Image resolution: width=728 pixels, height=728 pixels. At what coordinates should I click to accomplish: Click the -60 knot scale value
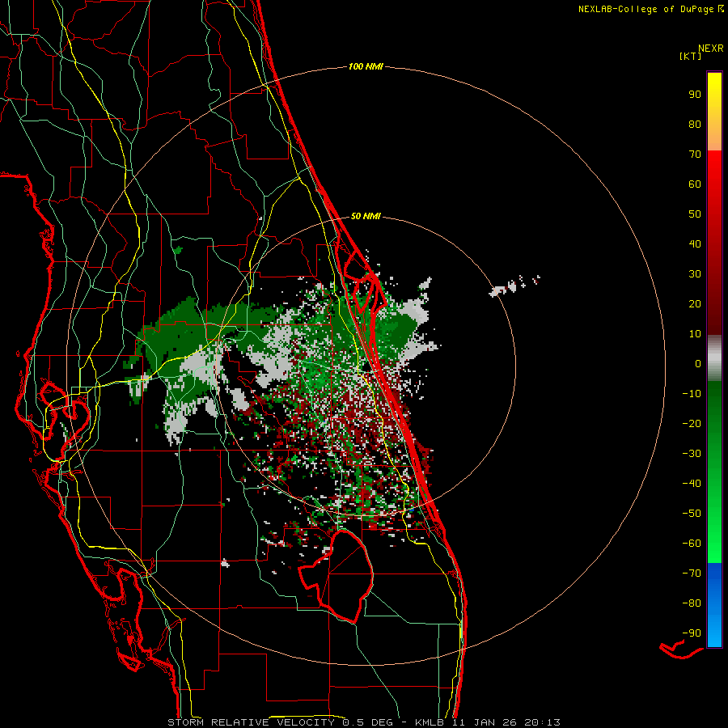point(692,544)
